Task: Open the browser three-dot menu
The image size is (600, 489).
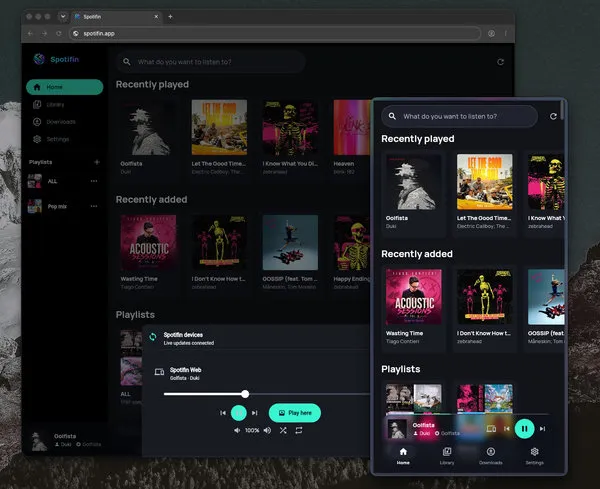Action: [505, 34]
